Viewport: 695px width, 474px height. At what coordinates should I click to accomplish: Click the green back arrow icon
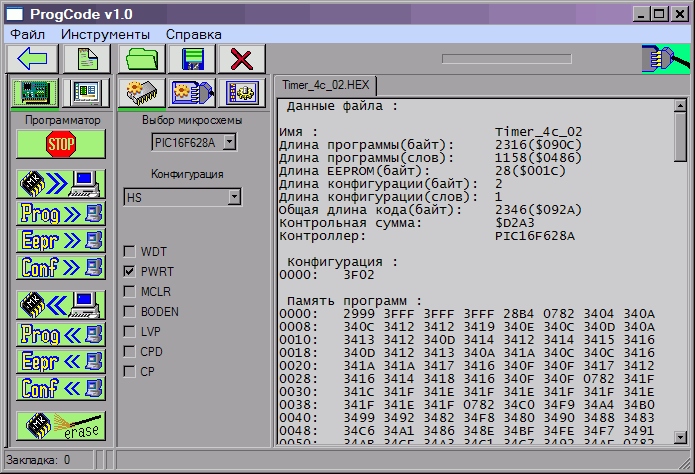coord(32,59)
